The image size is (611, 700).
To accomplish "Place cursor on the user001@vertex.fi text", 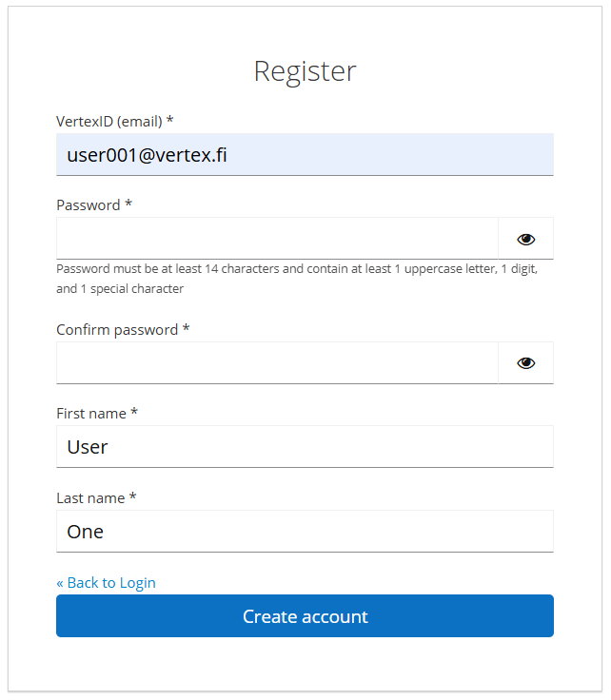I will (147, 154).
